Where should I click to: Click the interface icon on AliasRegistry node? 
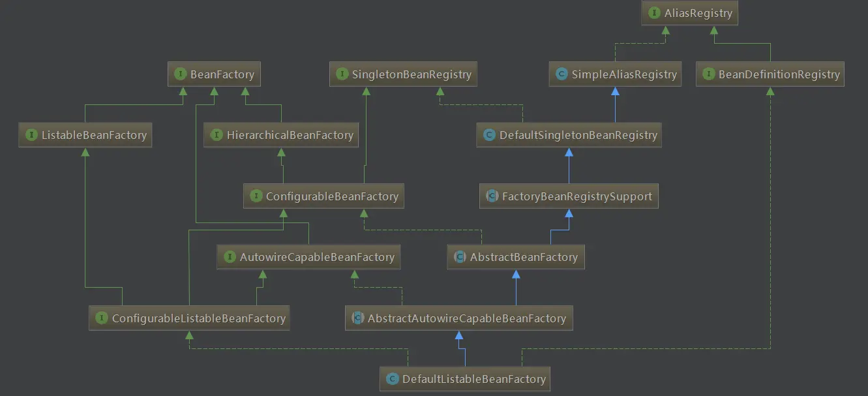coord(653,13)
